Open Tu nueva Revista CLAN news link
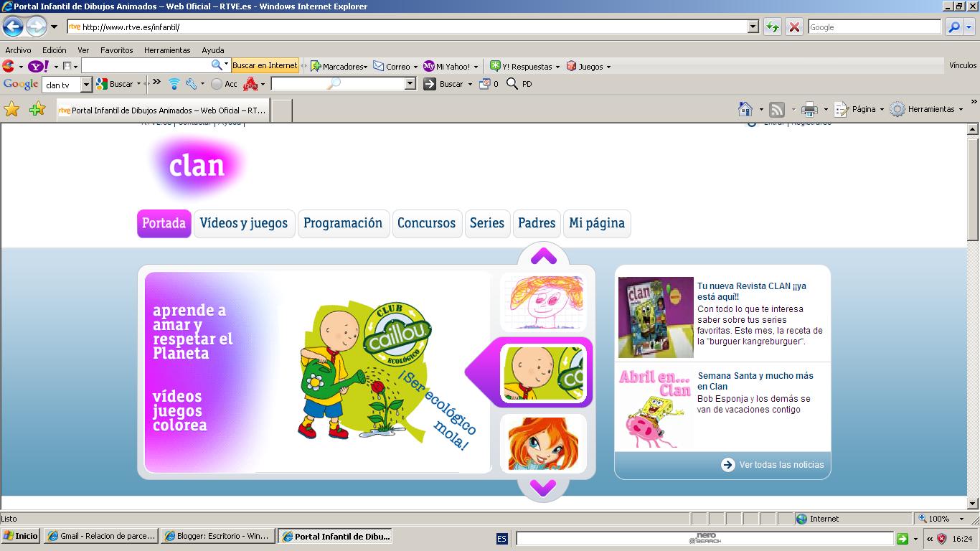Image resolution: width=980 pixels, height=551 pixels. [x=752, y=291]
